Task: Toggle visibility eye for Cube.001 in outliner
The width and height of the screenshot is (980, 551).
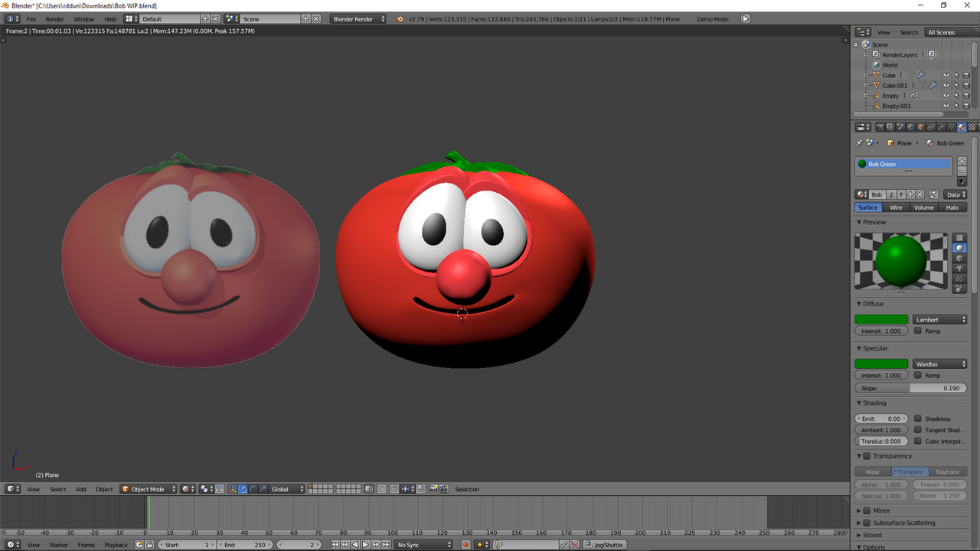Action: [x=946, y=85]
